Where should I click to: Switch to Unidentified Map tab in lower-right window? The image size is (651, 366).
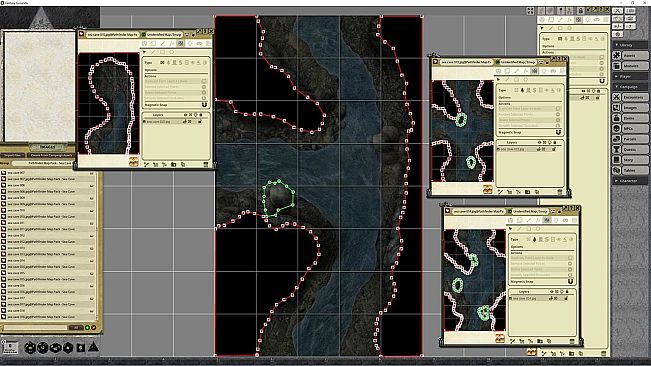(530, 211)
